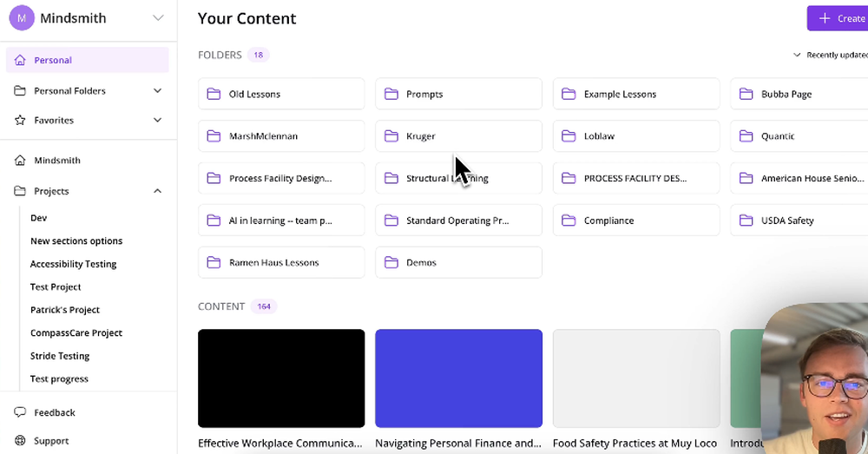This screenshot has width=868, height=454.
Task: Click the Support globe icon
Action: [20, 441]
